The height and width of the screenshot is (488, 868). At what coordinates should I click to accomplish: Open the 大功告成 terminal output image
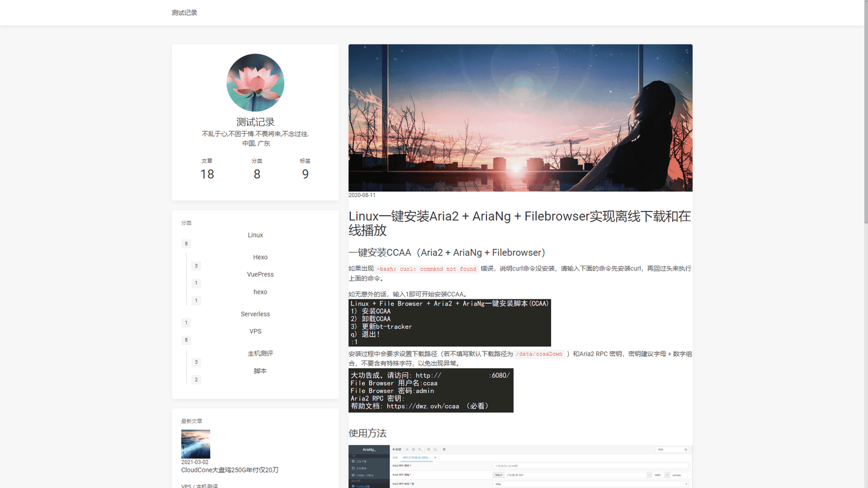point(431,390)
